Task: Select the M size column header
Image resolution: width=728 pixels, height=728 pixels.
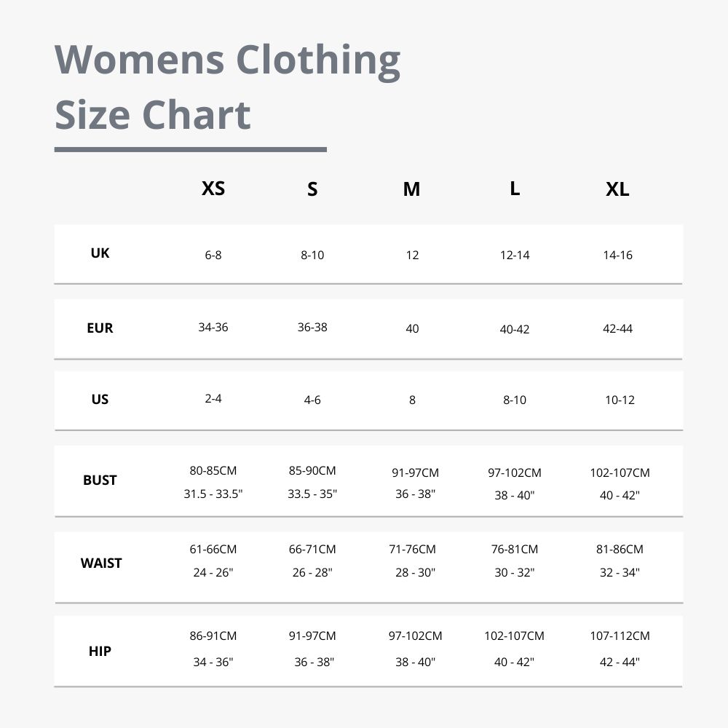Action: (x=412, y=189)
